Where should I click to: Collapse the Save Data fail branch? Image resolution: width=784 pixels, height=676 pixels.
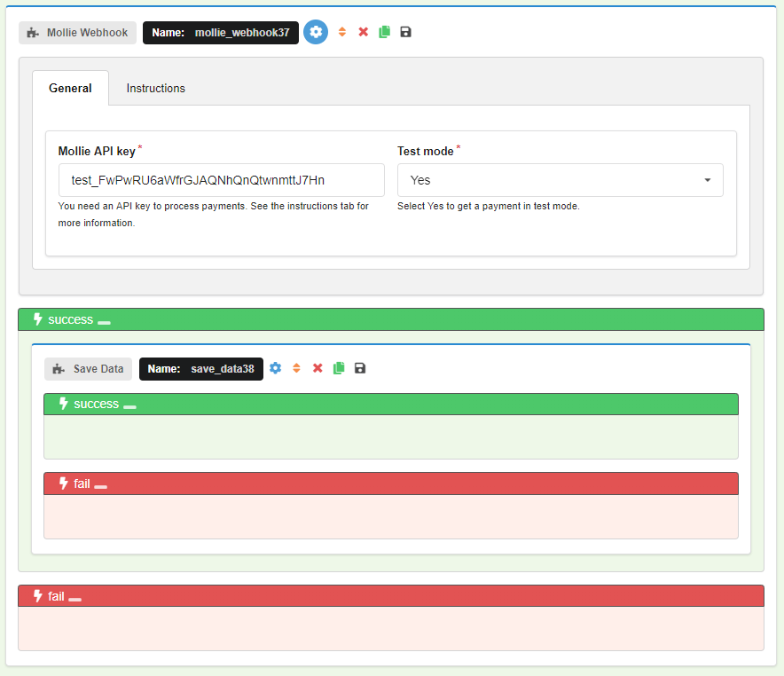[x=100, y=486]
